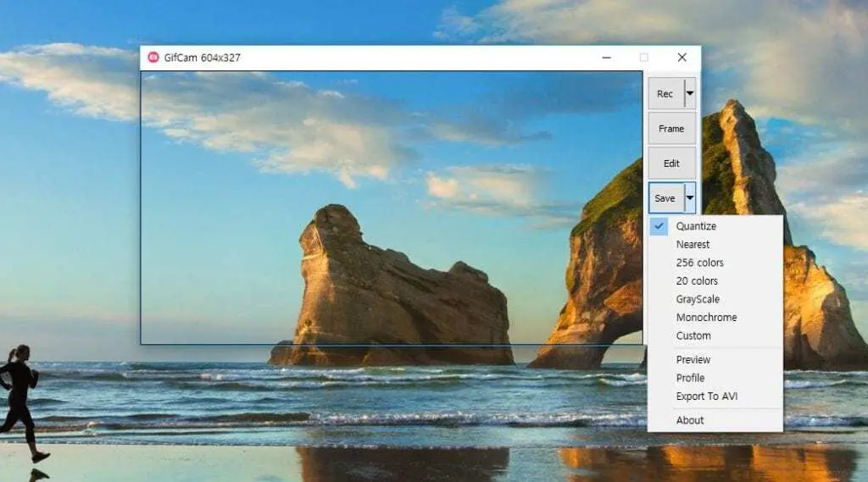Minimize the GifCam window
This screenshot has height=482, width=868.
click(x=607, y=58)
